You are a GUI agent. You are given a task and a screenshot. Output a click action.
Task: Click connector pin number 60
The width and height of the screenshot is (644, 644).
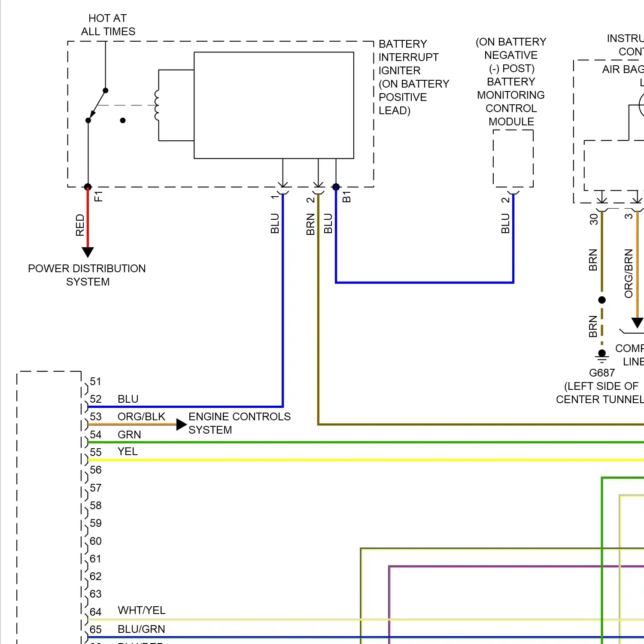tap(96, 541)
